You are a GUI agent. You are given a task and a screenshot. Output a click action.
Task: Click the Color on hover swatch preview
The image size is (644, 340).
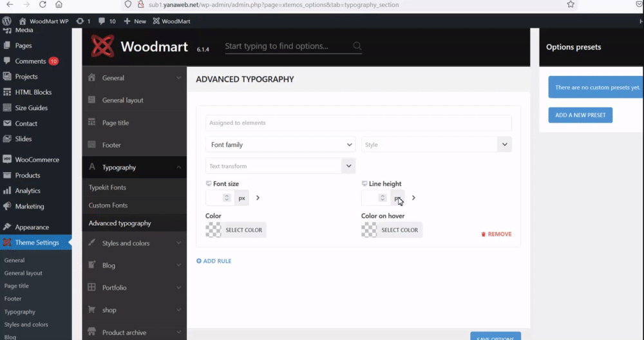(x=369, y=230)
